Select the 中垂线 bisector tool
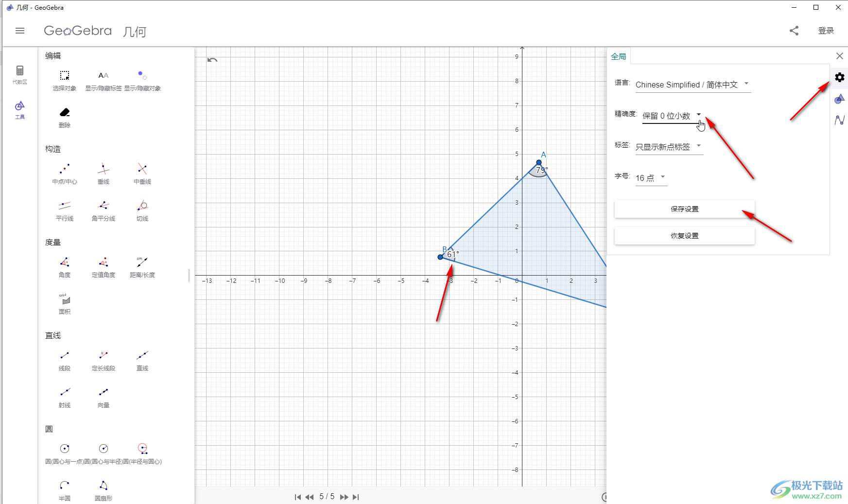Screen dimensions: 848x504 tap(142, 174)
